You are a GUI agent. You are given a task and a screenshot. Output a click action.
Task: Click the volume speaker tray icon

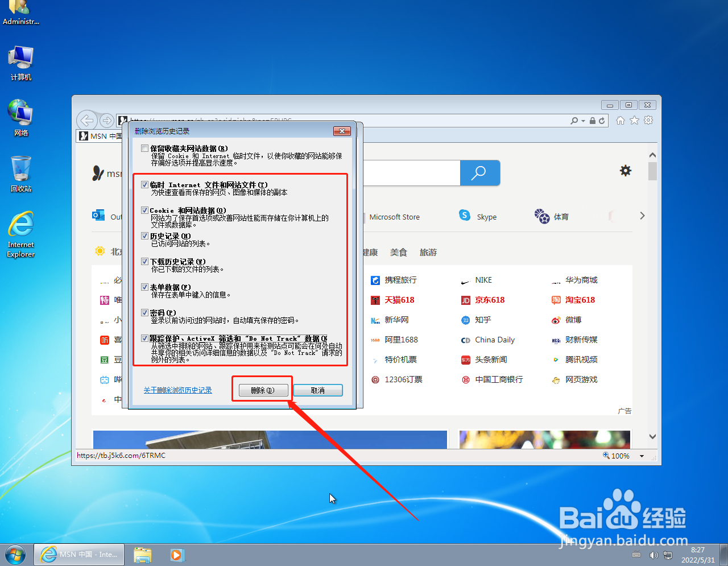pyautogui.click(x=653, y=555)
